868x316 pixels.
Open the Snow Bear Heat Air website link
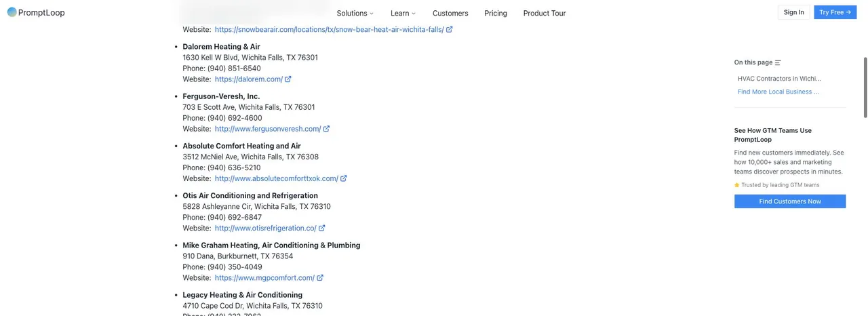coord(329,30)
